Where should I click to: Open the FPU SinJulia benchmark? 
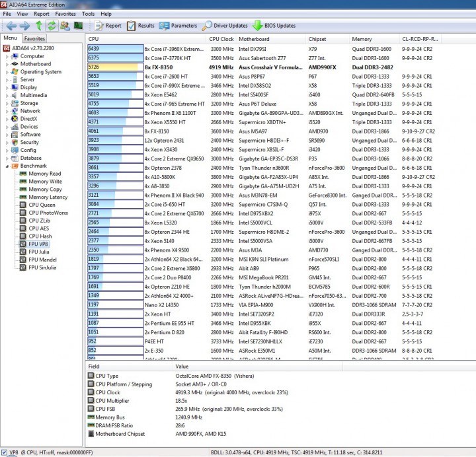point(42,267)
